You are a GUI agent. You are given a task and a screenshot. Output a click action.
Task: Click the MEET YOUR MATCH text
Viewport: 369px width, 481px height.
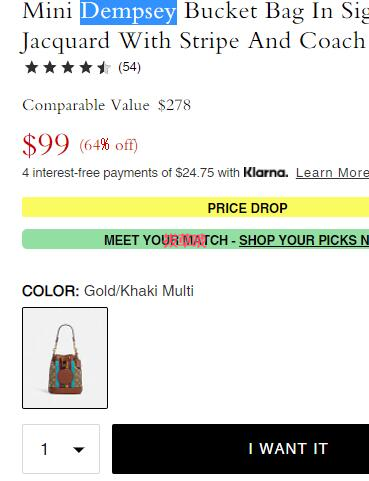click(x=166, y=240)
